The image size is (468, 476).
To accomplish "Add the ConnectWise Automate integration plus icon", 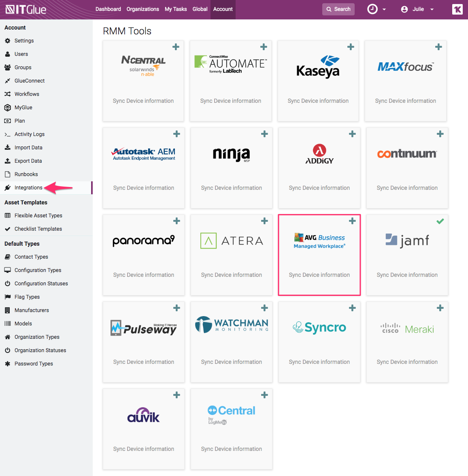I will point(264,47).
